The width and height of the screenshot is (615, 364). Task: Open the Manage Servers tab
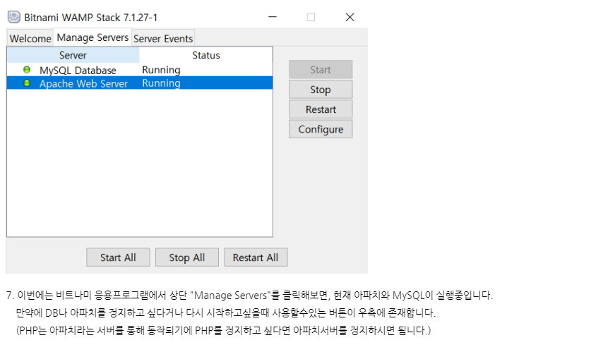click(x=92, y=37)
